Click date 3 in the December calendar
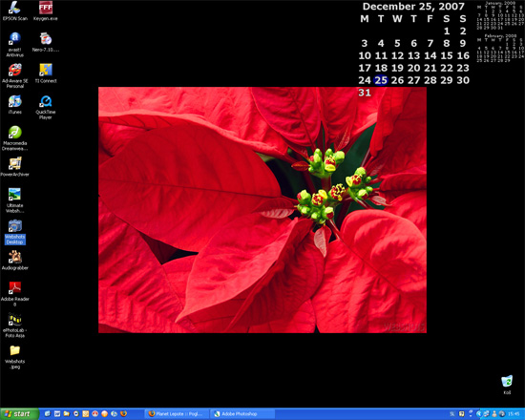 [365, 43]
